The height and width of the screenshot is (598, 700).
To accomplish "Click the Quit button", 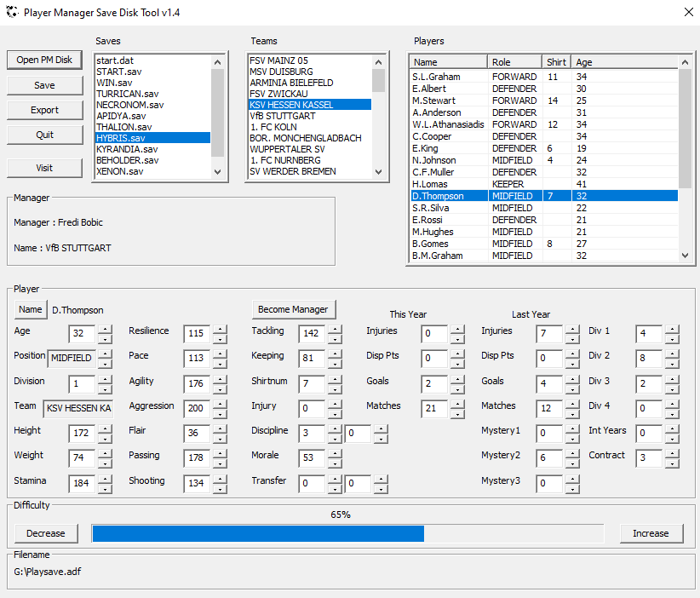I will pyautogui.click(x=44, y=135).
